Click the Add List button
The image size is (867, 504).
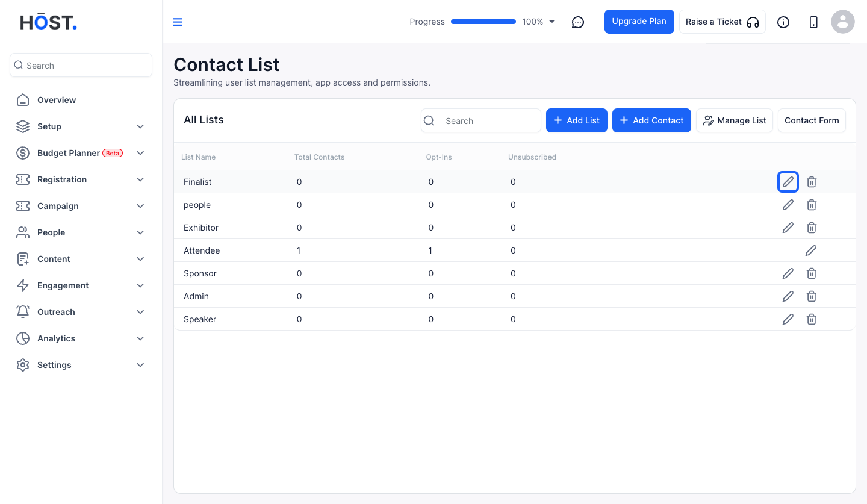click(x=577, y=120)
